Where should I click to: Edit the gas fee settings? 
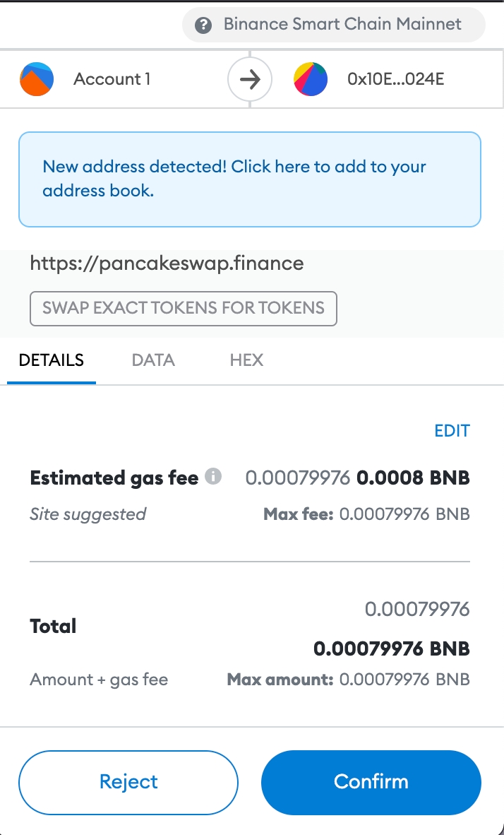click(452, 431)
